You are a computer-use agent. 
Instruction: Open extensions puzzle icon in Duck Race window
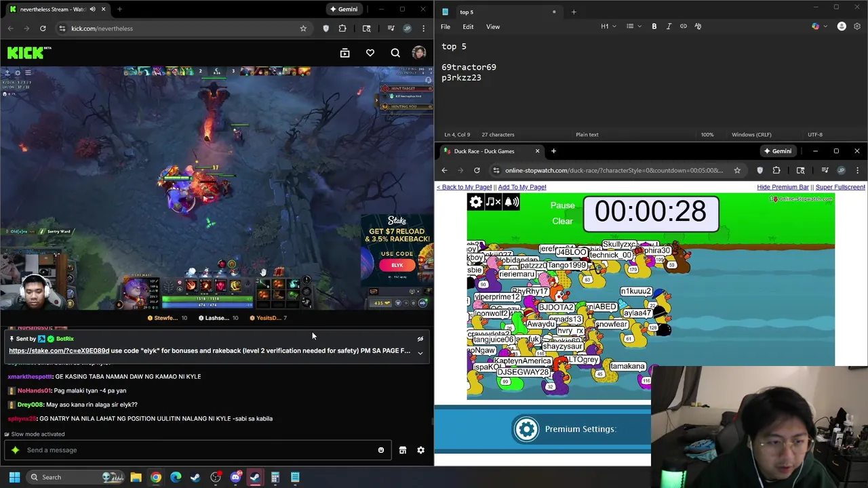pos(776,170)
